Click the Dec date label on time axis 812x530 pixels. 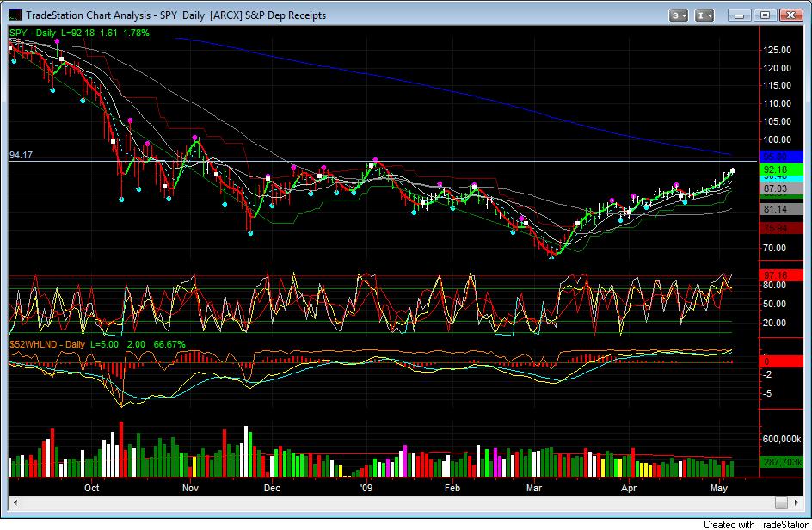click(x=272, y=488)
